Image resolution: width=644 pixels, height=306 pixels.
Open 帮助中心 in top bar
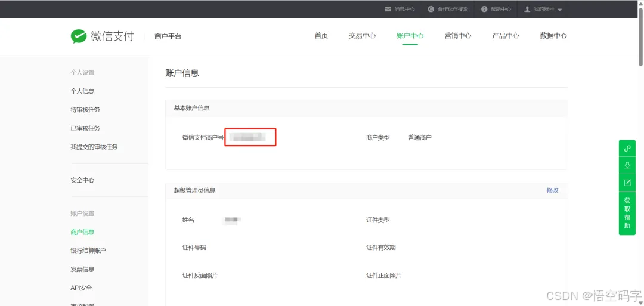[501, 9]
